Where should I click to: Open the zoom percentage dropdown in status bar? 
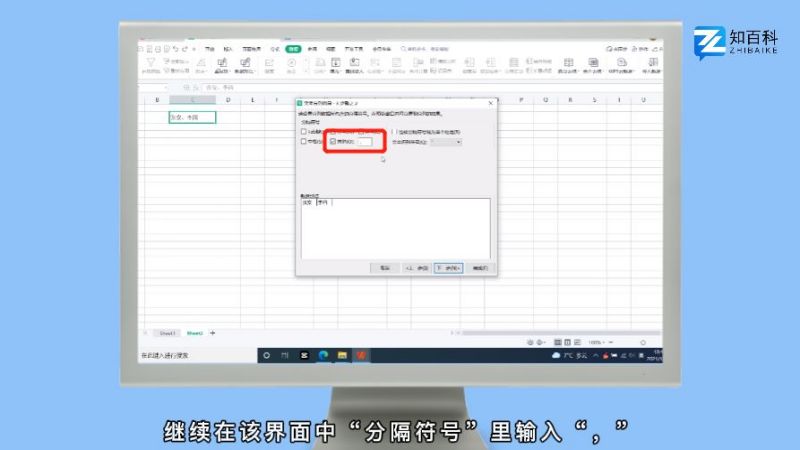click(597, 343)
